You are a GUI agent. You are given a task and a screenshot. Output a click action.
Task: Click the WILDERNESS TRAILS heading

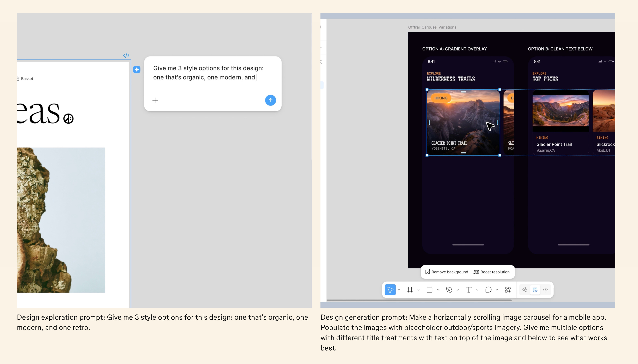coord(450,79)
